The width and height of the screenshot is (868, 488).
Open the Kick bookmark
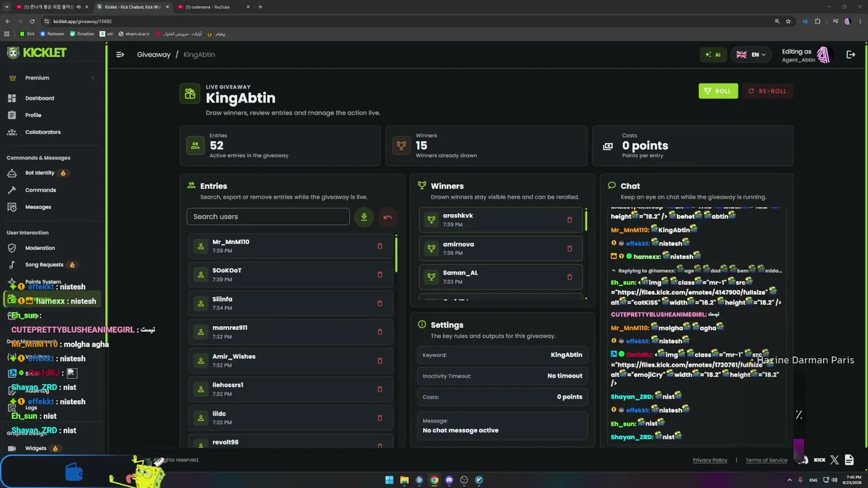click(27, 34)
